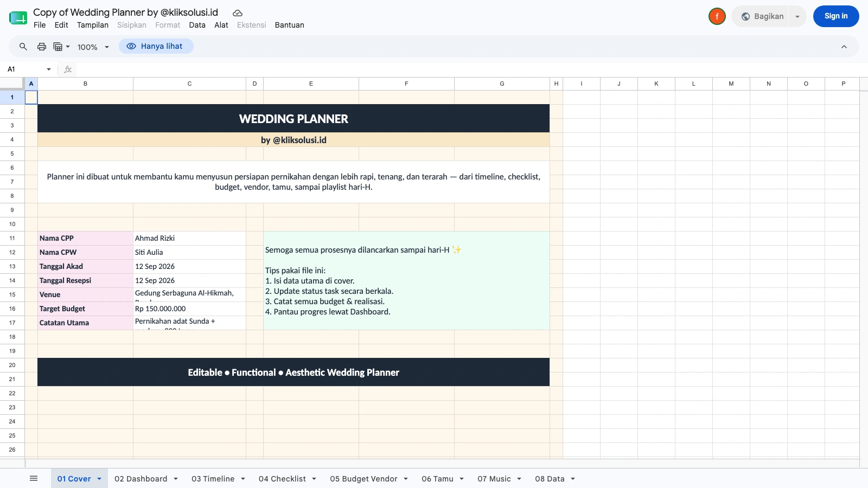Screen dimensions: 868x488
Task: Open the all sheets list icon
Action: (34, 479)
